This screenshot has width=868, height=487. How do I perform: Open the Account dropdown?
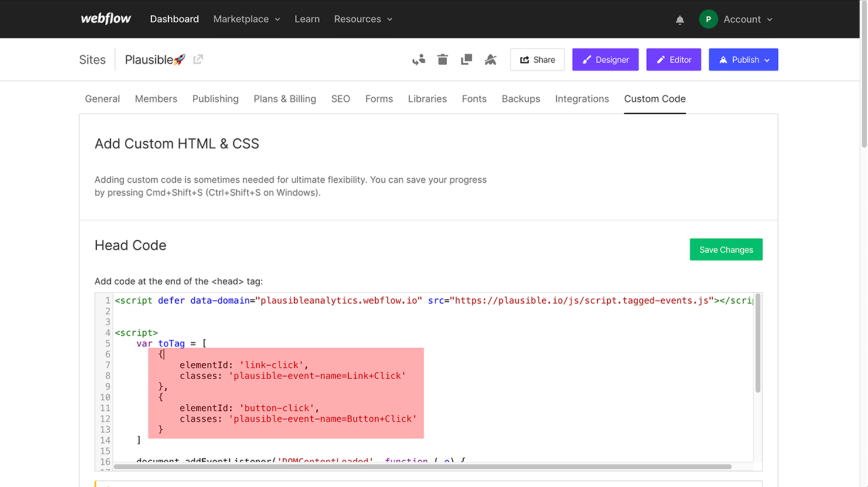click(x=747, y=19)
